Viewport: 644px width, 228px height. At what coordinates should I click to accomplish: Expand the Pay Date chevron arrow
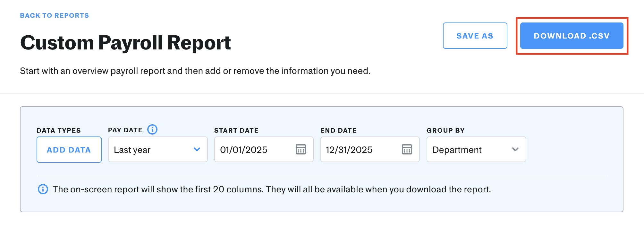pyautogui.click(x=197, y=149)
